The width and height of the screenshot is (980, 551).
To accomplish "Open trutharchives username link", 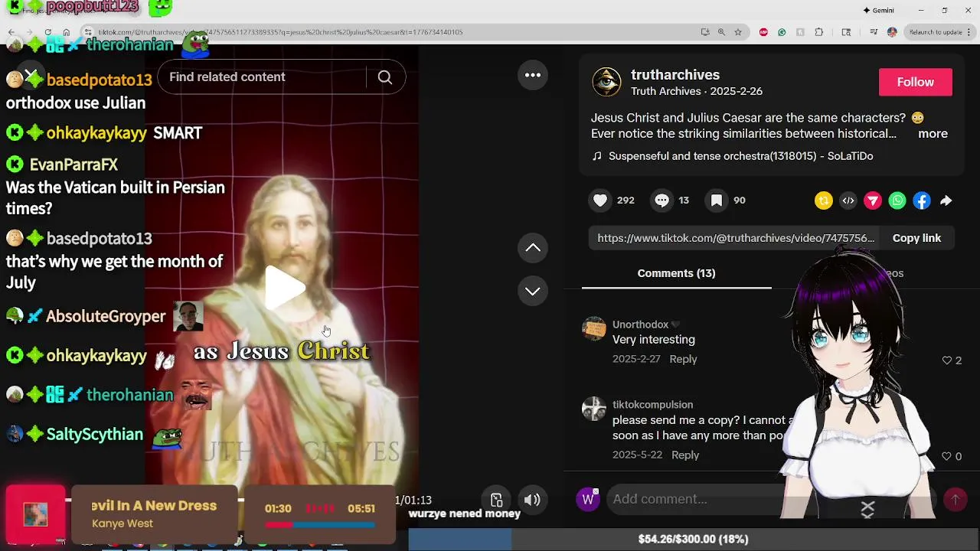I will 675,75.
